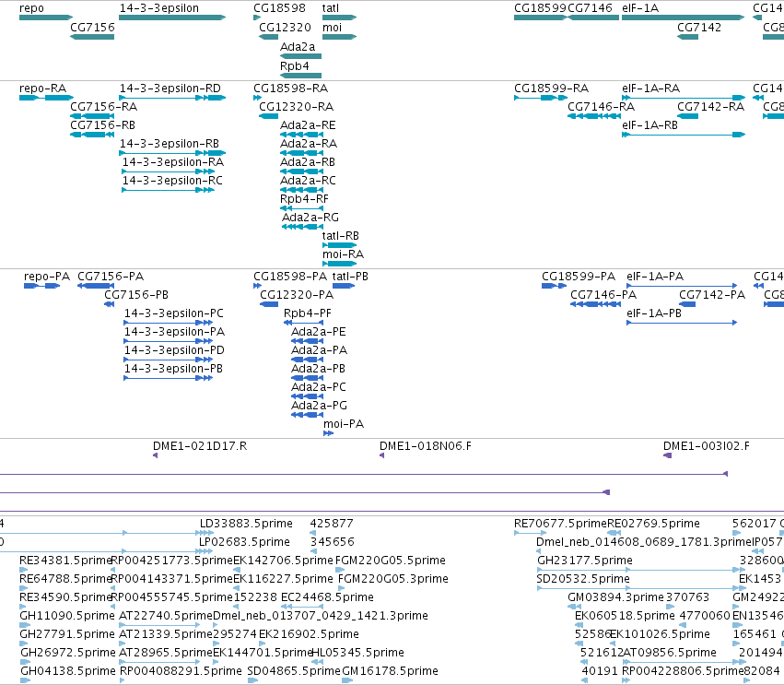The width and height of the screenshot is (784, 685).
Task: Select the CG7156 gene label
Action: tap(92, 27)
